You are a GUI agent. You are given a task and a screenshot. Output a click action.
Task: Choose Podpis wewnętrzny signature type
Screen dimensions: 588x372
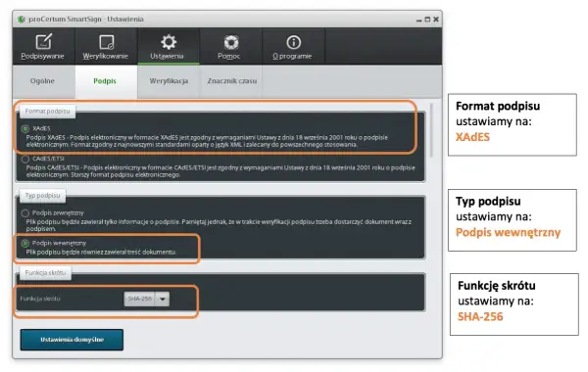[x=25, y=243]
